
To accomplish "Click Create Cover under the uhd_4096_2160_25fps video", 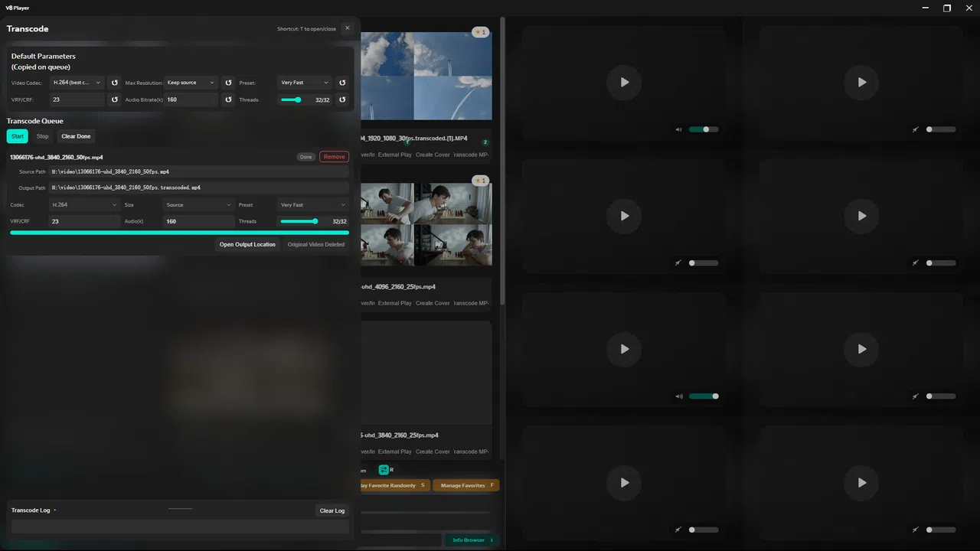I will [x=433, y=303].
